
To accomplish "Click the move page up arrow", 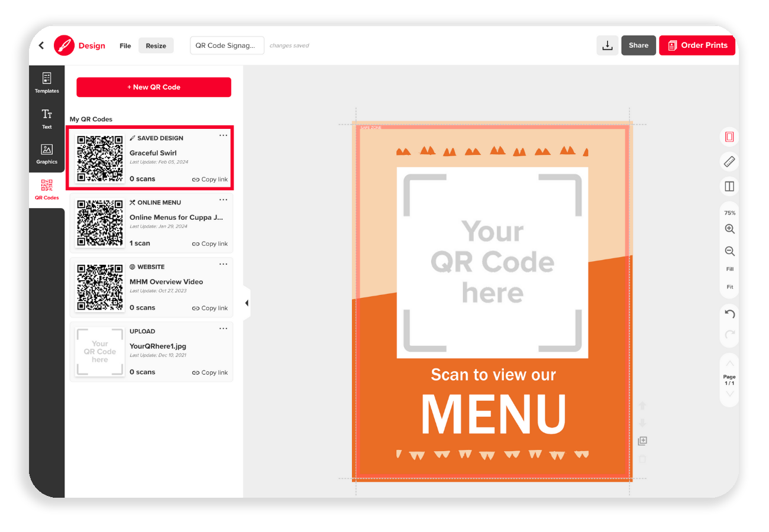I will tap(642, 406).
